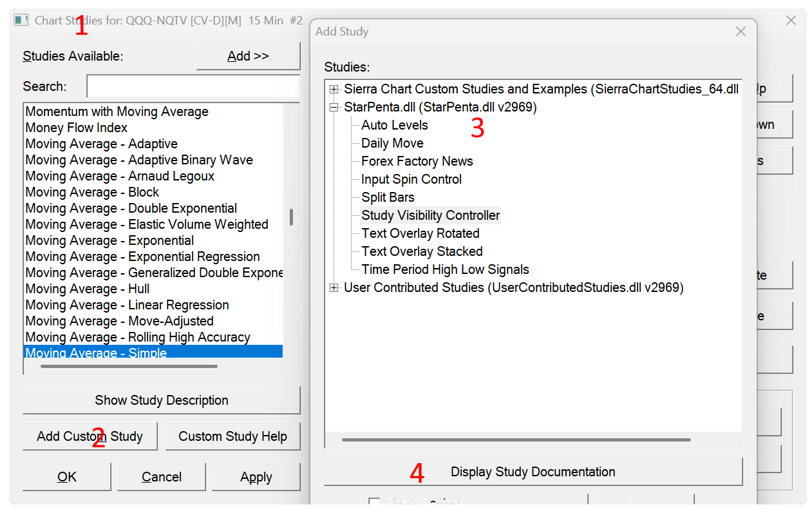Close the Add Study dialog
The height and width of the screenshot is (513, 812).
(741, 32)
